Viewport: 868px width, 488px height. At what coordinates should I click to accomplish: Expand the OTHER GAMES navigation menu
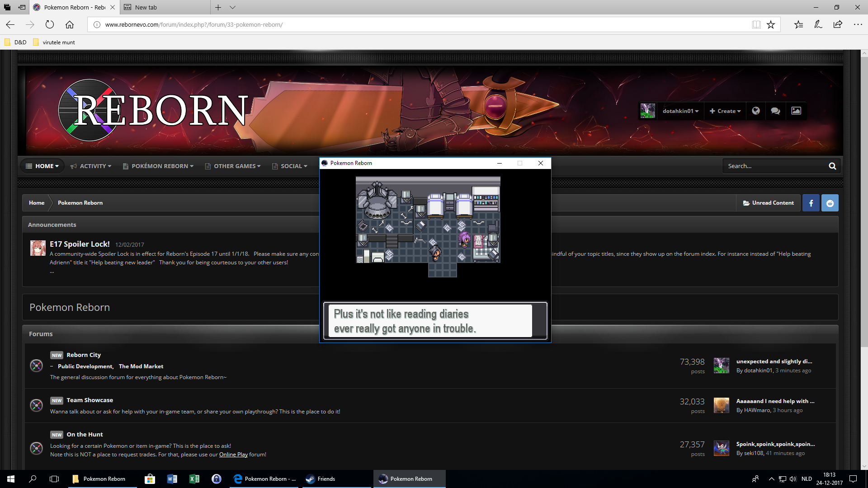click(x=232, y=166)
